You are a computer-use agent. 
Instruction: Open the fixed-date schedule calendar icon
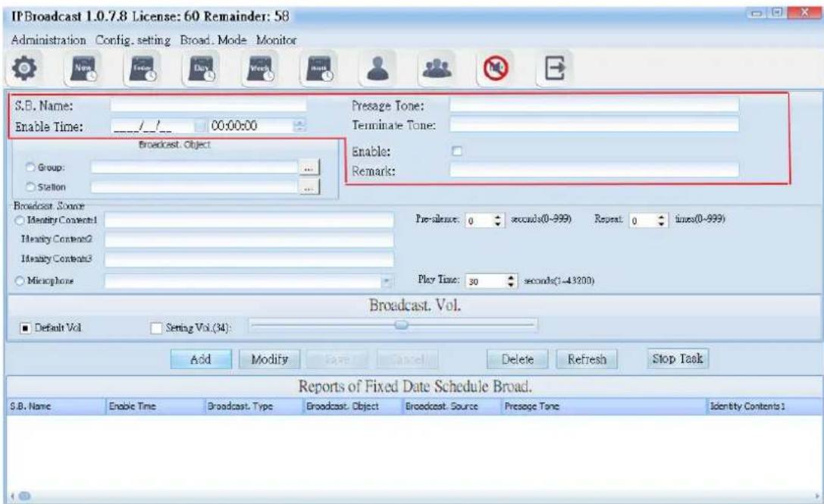click(143, 69)
